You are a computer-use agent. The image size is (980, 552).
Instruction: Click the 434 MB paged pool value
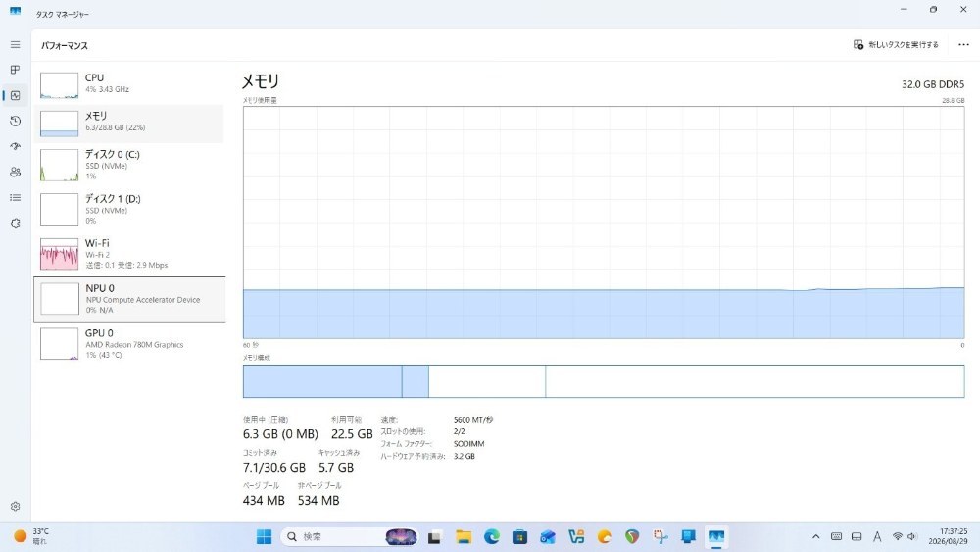click(x=264, y=500)
